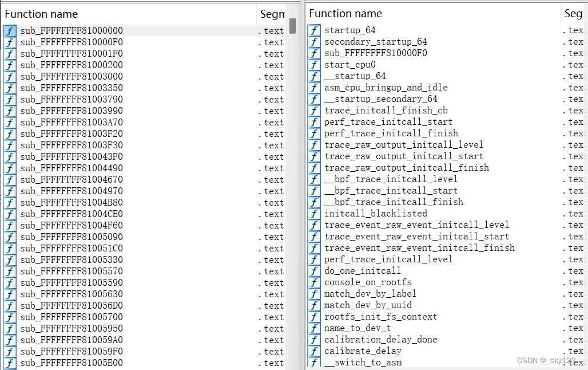Select trace_event_raw_event_initcall_finish row

[x=419, y=248]
